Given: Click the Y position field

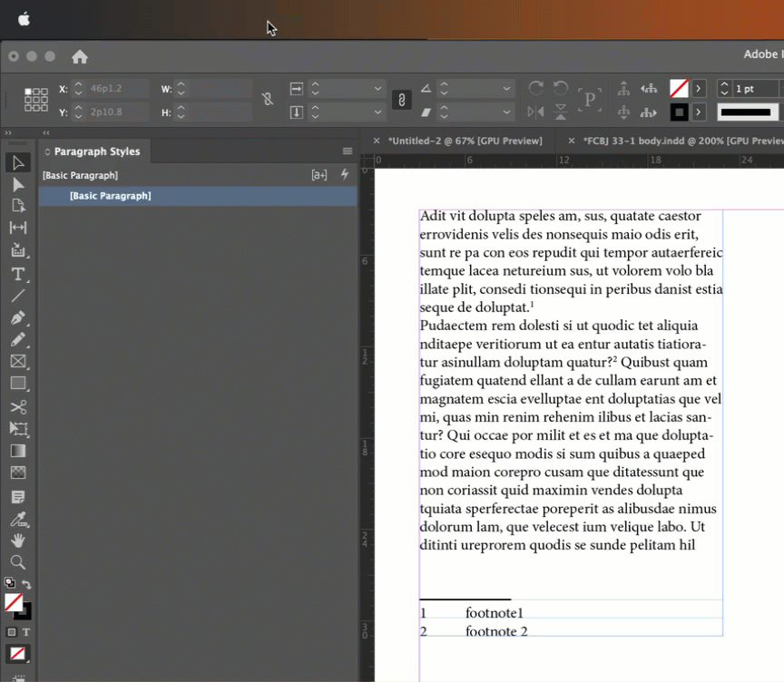Looking at the screenshot, I should (x=118, y=112).
